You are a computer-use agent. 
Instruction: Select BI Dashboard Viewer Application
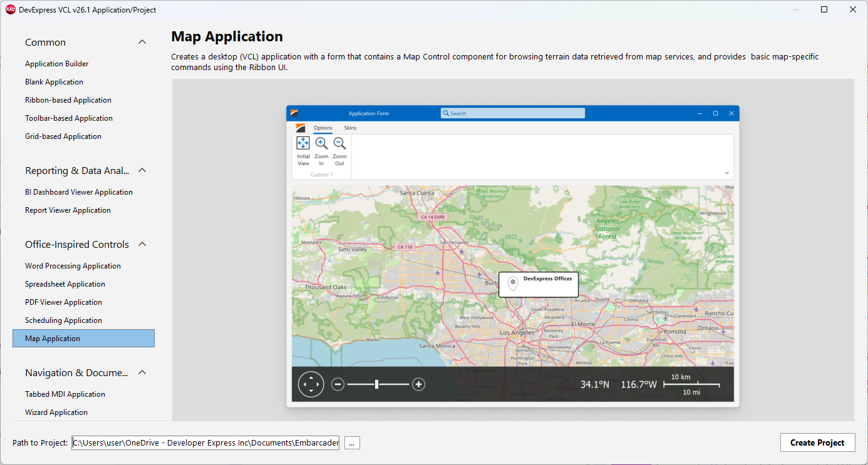click(79, 192)
